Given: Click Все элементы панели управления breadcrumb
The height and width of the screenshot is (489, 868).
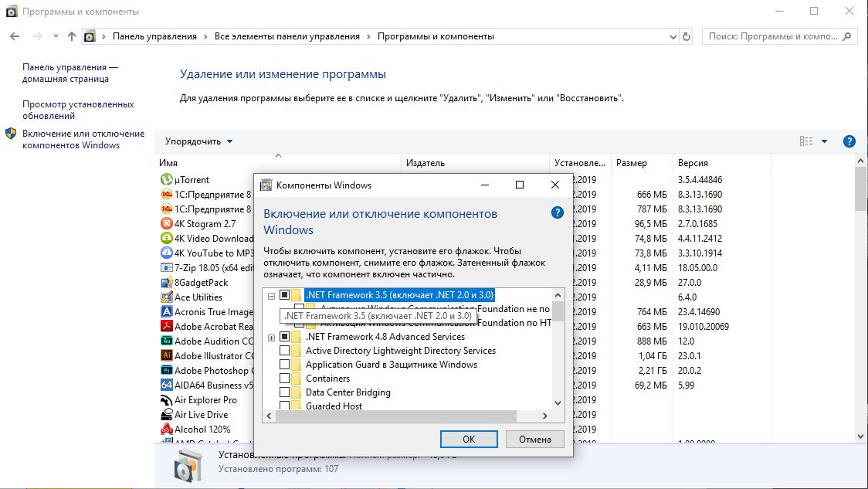Looking at the screenshot, I should (x=287, y=36).
